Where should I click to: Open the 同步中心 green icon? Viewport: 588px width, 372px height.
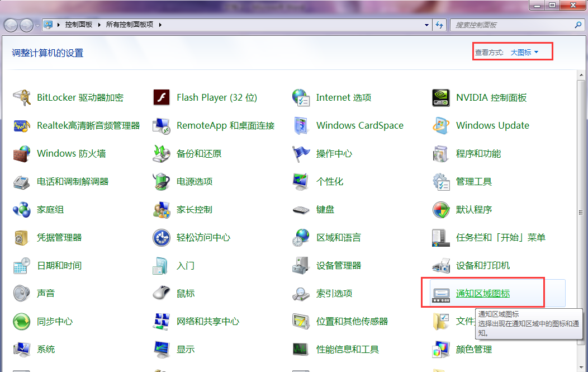point(22,321)
